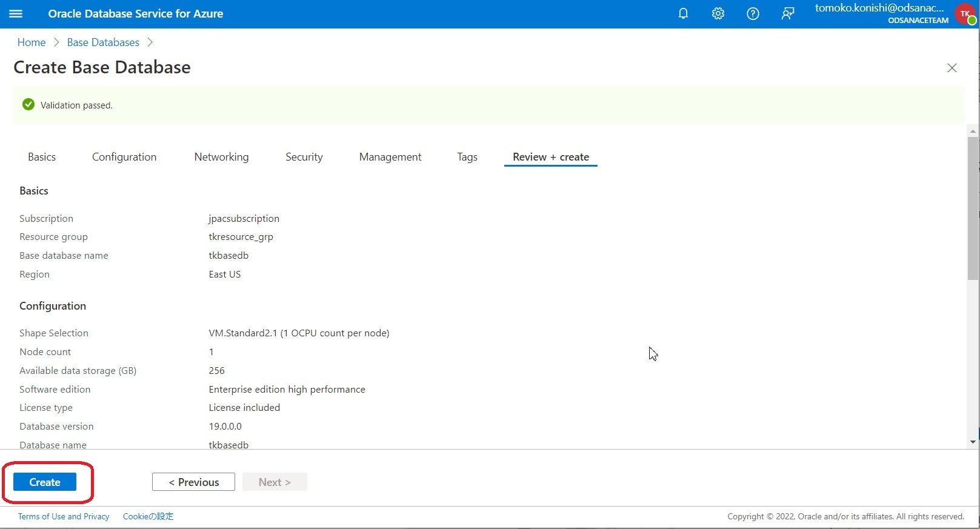Click the Available data storage (GB) label
The width and height of the screenshot is (980, 529).
point(78,370)
